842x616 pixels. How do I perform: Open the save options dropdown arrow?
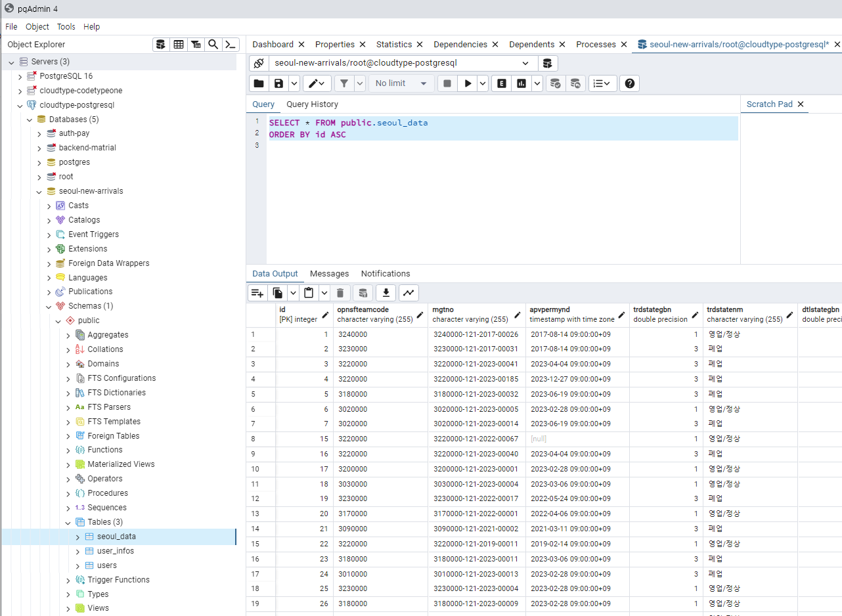[294, 83]
